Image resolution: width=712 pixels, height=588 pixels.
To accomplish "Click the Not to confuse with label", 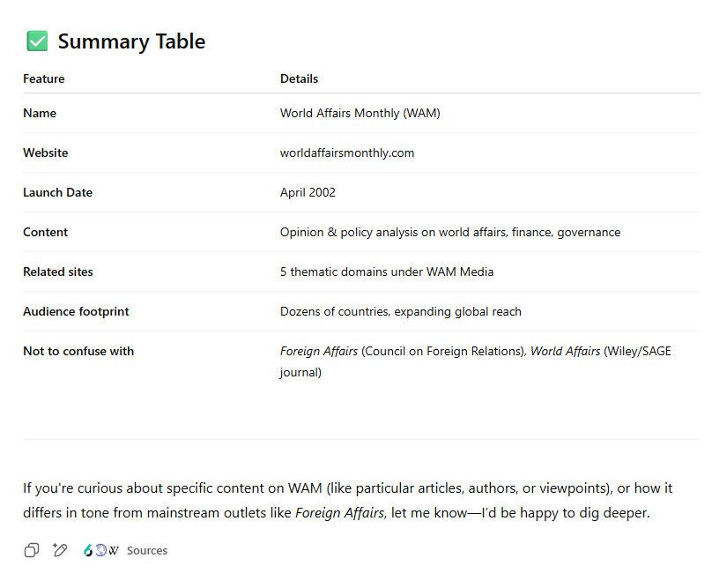I will pyautogui.click(x=78, y=351).
